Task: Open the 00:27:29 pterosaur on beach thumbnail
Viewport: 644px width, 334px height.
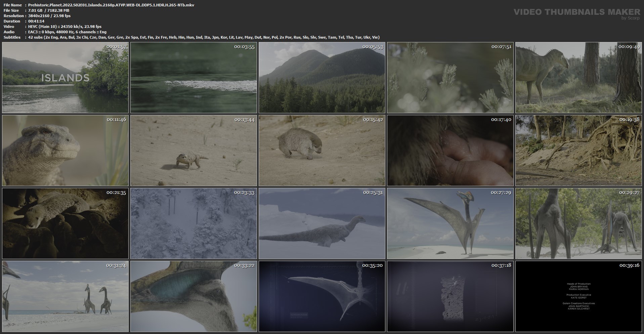Action: point(450,223)
